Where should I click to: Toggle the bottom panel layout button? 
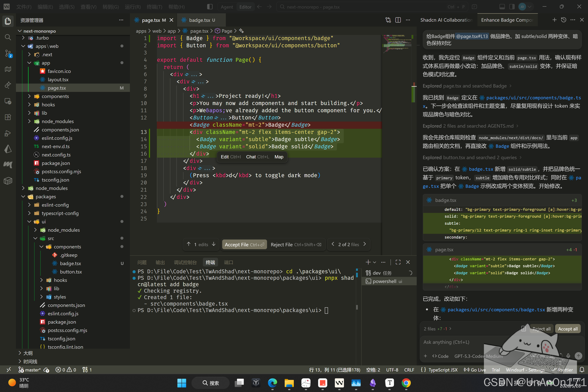(502, 7)
